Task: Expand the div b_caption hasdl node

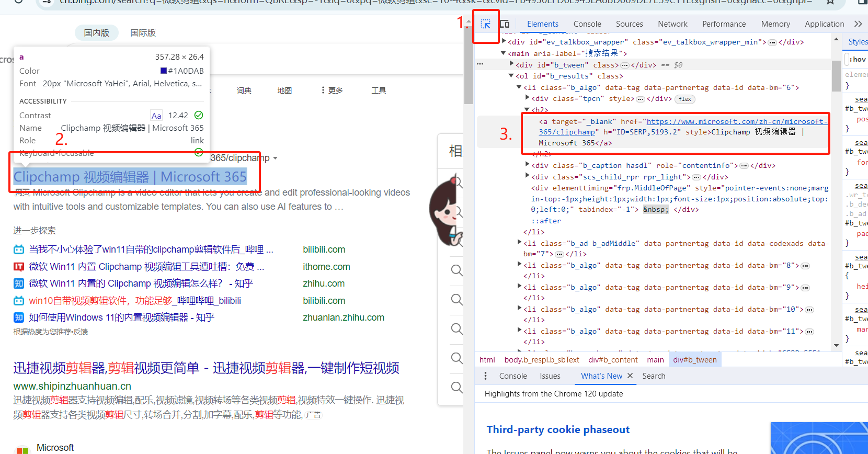Action: (528, 164)
